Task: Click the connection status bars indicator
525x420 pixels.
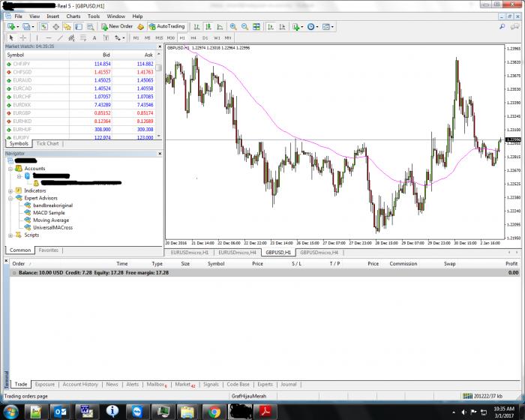Action: [x=467, y=396]
